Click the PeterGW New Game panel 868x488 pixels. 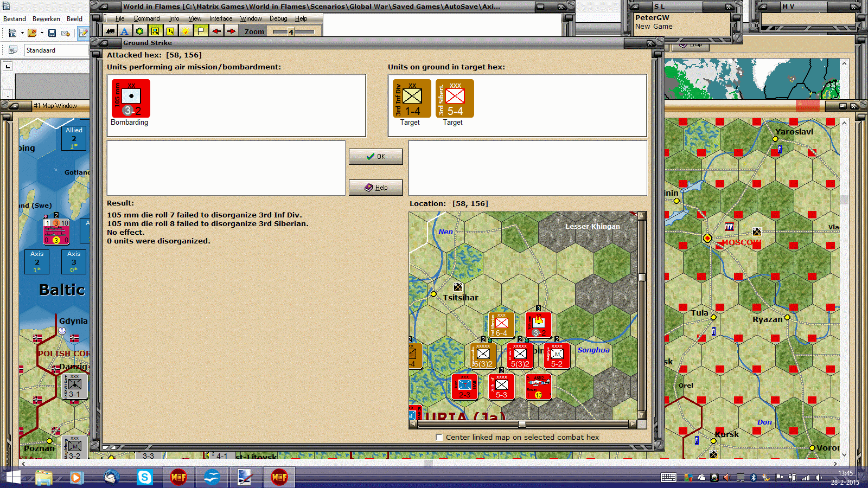[682, 24]
